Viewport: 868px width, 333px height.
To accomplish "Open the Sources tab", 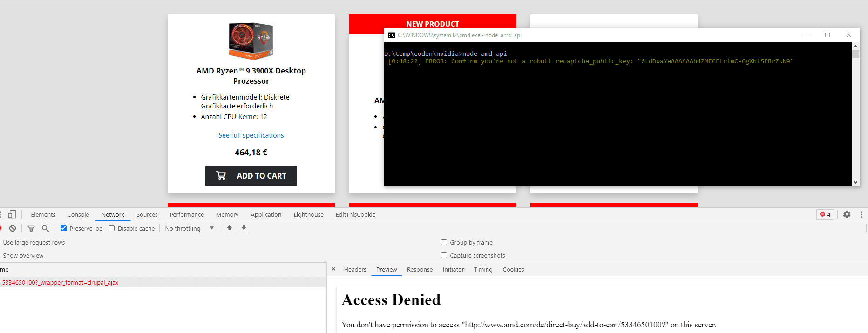I will [x=147, y=214].
